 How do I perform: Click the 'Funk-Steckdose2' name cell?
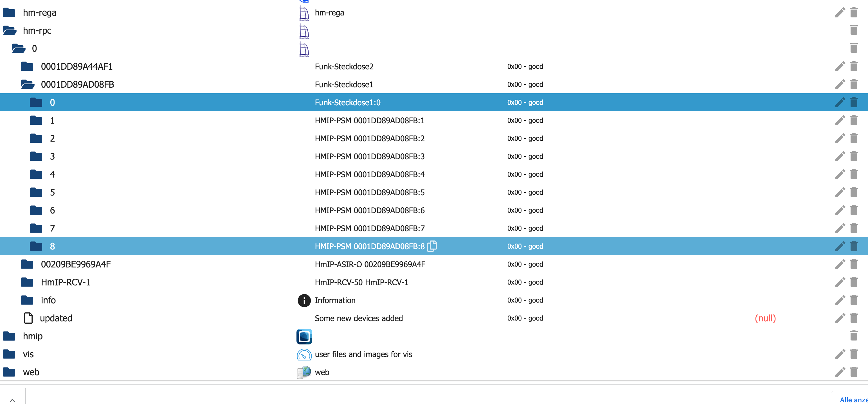pyautogui.click(x=344, y=66)
